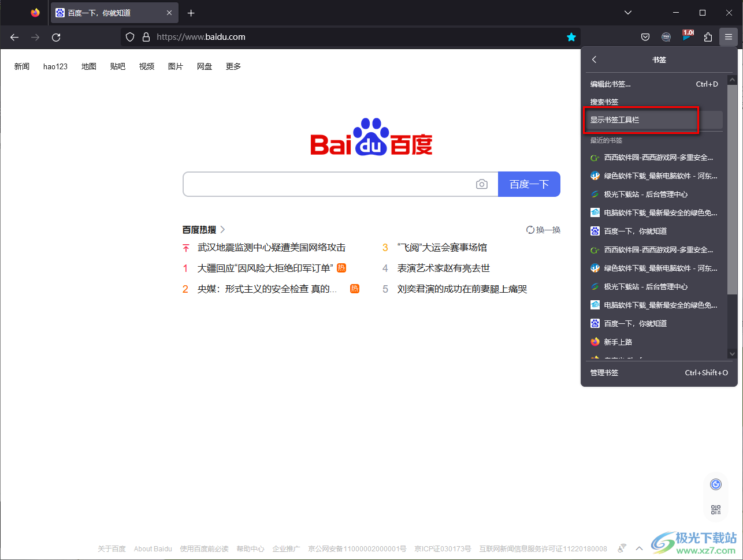Click the bookmark star in address bar
The height and width of the screenshot is (560, 743).
[x=571, y=37]
